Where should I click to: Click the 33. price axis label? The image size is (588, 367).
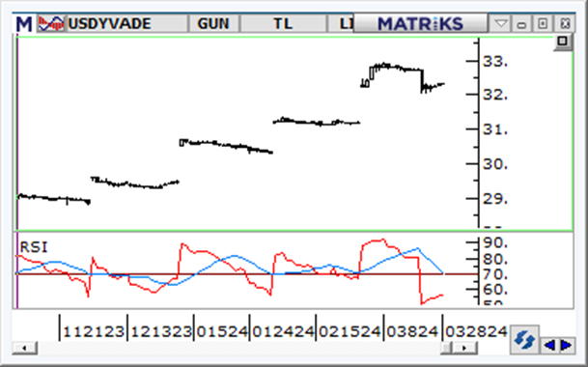(495, 62)
